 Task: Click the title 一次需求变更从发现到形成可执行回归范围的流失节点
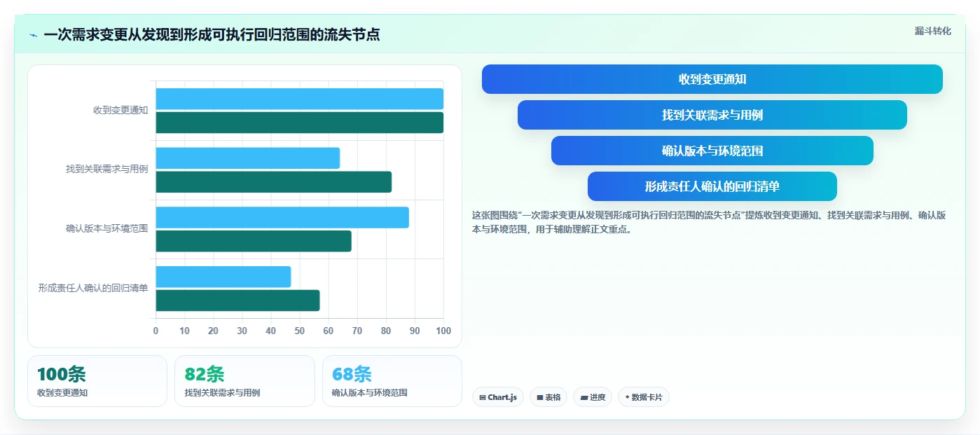212,34
